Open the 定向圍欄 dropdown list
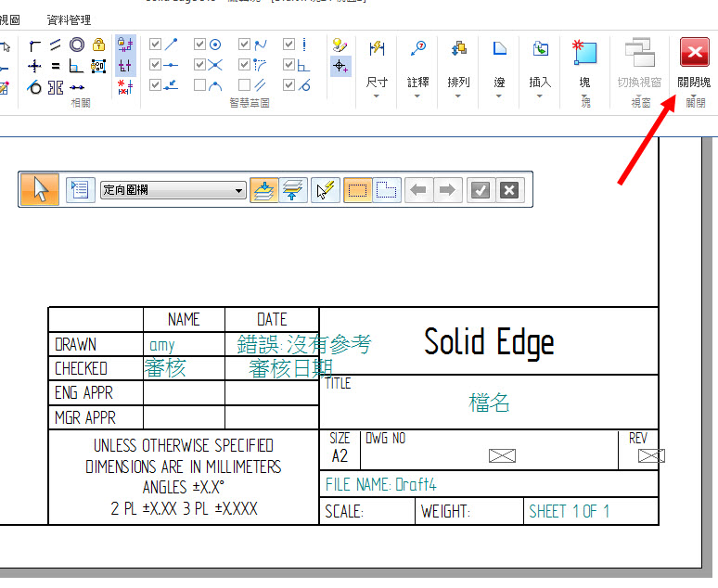Screen dimensions: 718x588 239,191
